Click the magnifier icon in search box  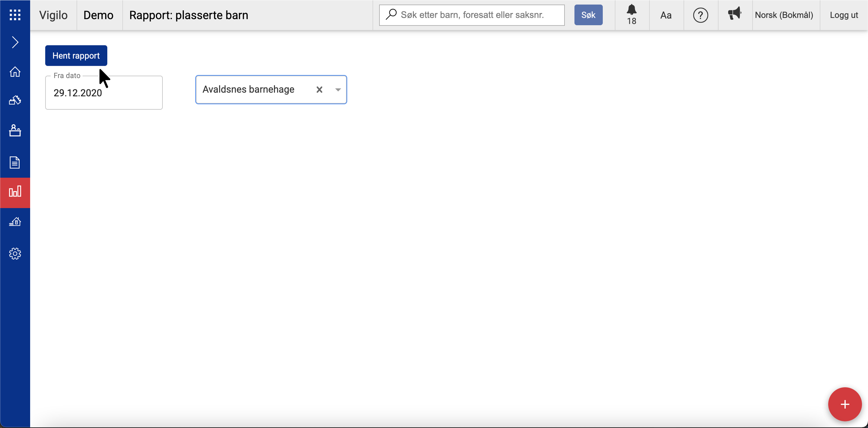(391, 14)
